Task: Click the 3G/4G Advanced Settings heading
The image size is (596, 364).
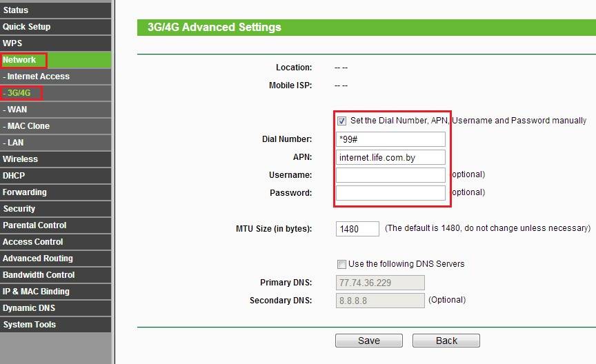Action: point(215,28)
